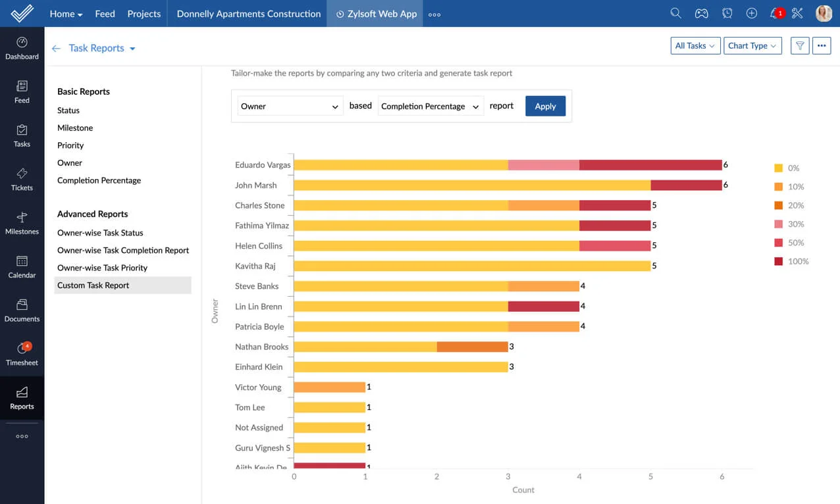Viewport: 840px width, 504px height.
Task: Go to Milestones in left sidebar
Action: tap(22, 222)
